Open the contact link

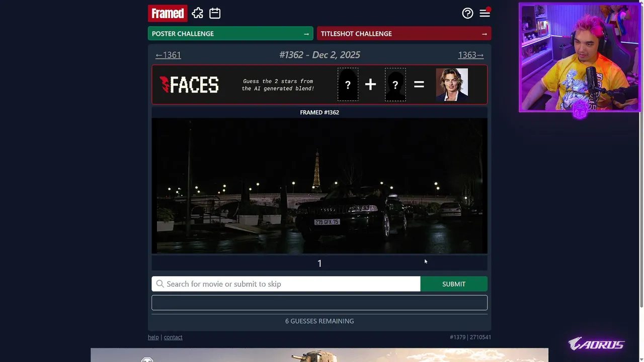coord(173,337)
